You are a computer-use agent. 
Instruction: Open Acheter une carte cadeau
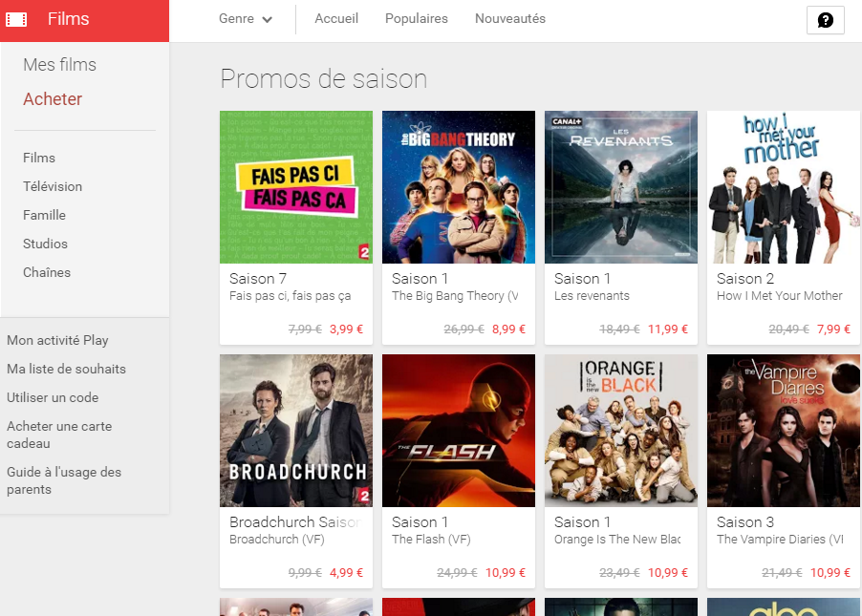point(59,435)
